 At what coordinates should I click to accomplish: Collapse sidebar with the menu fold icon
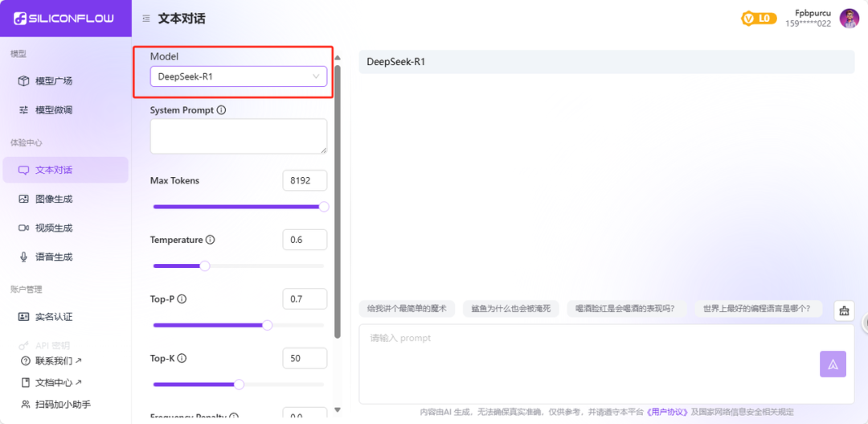[x=145, y=19]
